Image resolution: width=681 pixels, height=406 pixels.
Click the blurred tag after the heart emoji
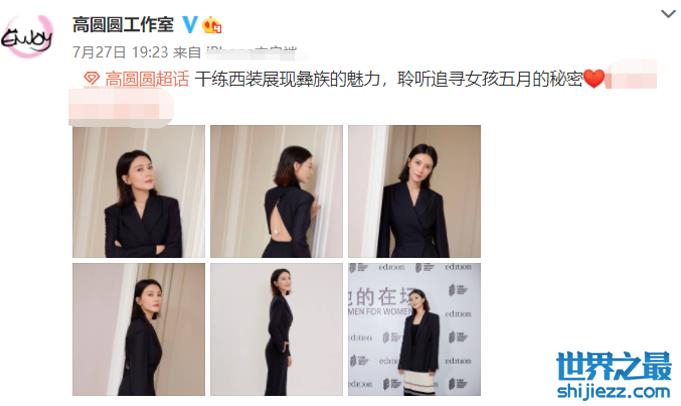[x=631, y=79]
